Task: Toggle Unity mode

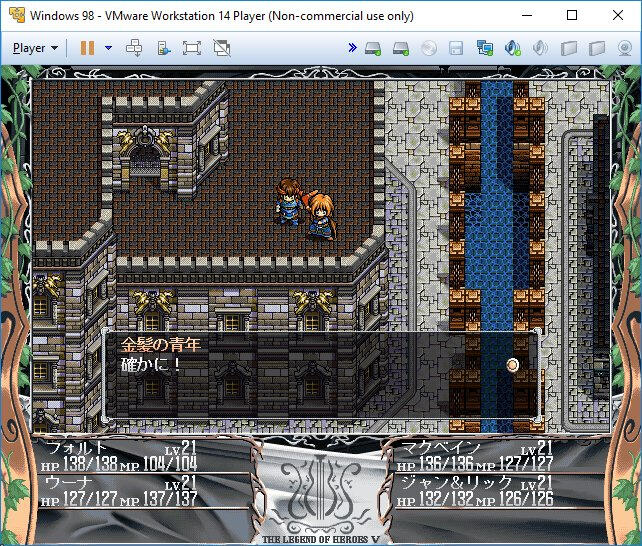Action: click(x=221, y=48)
